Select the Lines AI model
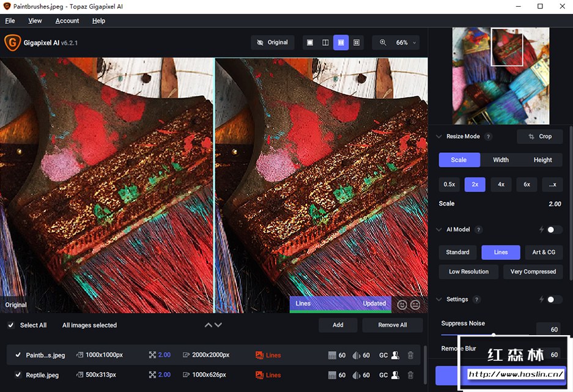Screen dimensions: 573x392 [501, 253]
